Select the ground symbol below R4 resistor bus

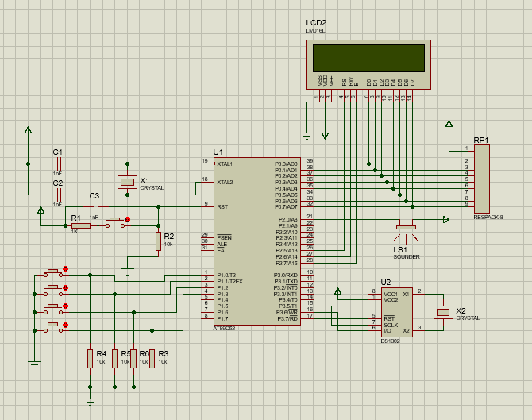(90, 401)
